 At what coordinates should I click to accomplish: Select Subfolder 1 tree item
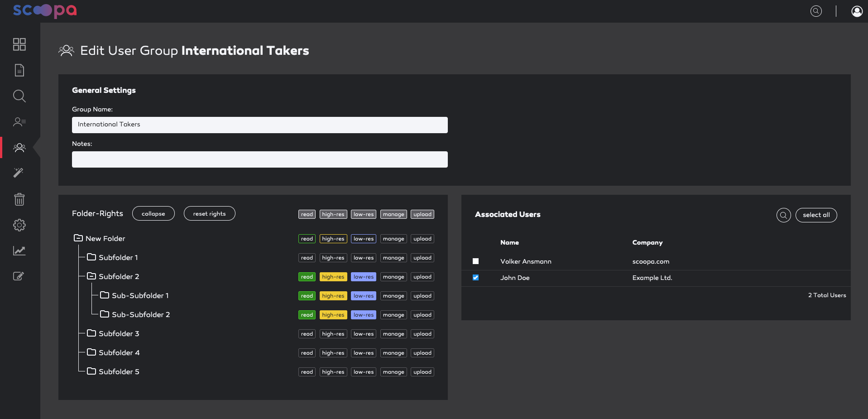point(118,257)
